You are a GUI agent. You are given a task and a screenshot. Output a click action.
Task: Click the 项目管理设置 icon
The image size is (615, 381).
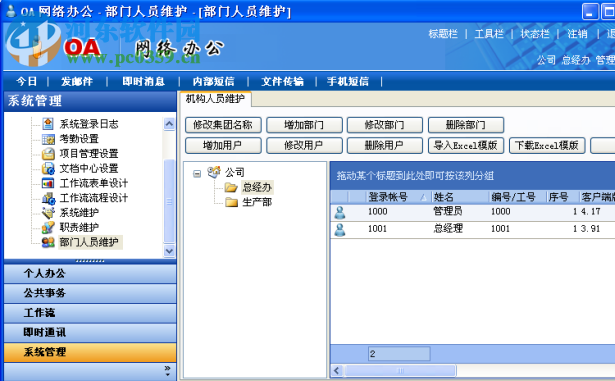pos(48,153)
